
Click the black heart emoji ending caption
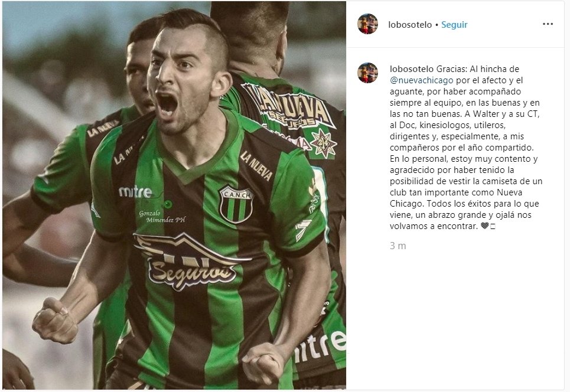(x=484, y=226)
